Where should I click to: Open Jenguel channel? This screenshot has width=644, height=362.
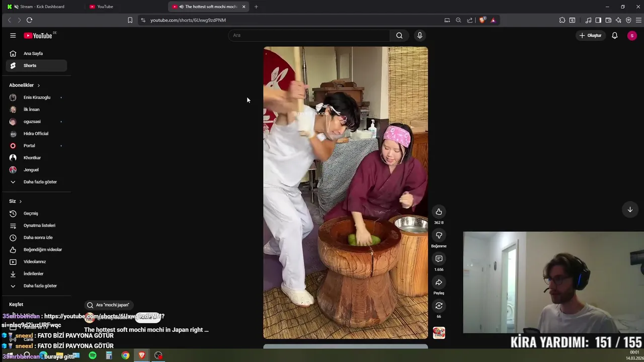pos(36,170)
